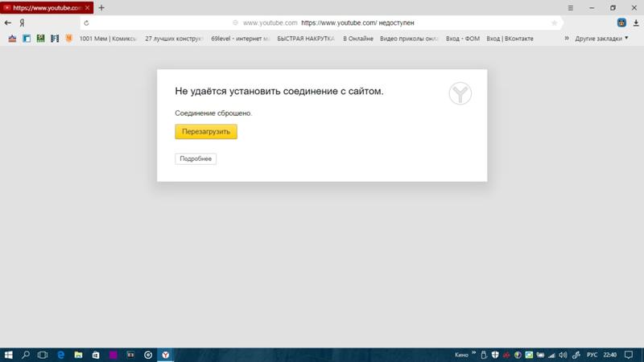Open the 'В Онлайне' bookmark
The width and height of the screenshot is (644, 362).
pos(358,39)
